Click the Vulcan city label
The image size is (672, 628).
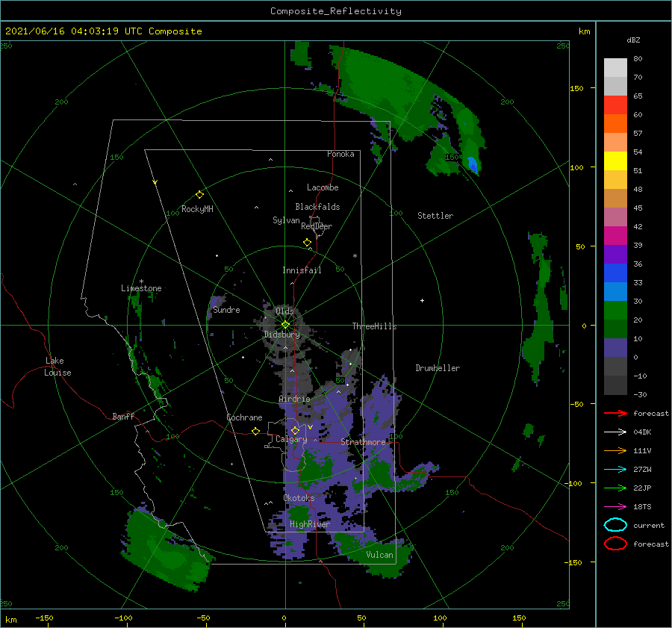(379, 555)
